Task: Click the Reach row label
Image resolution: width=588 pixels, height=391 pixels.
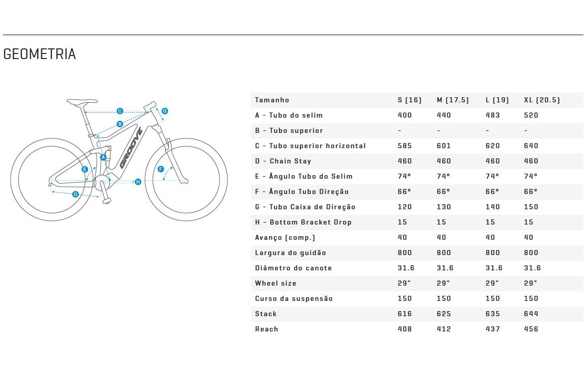Action: pyautogui.click(x=267, y=329)
